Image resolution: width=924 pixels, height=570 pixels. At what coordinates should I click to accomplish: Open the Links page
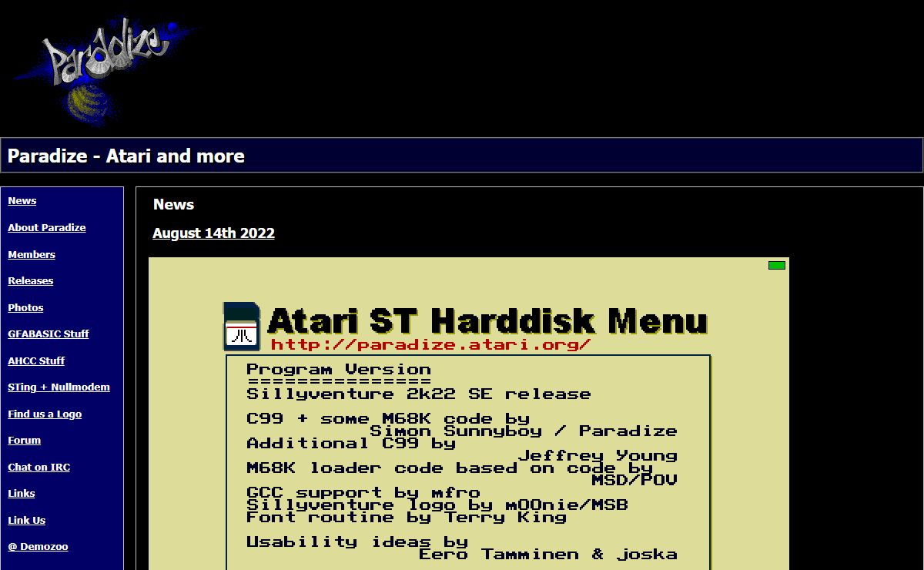(x=22, y=494)
